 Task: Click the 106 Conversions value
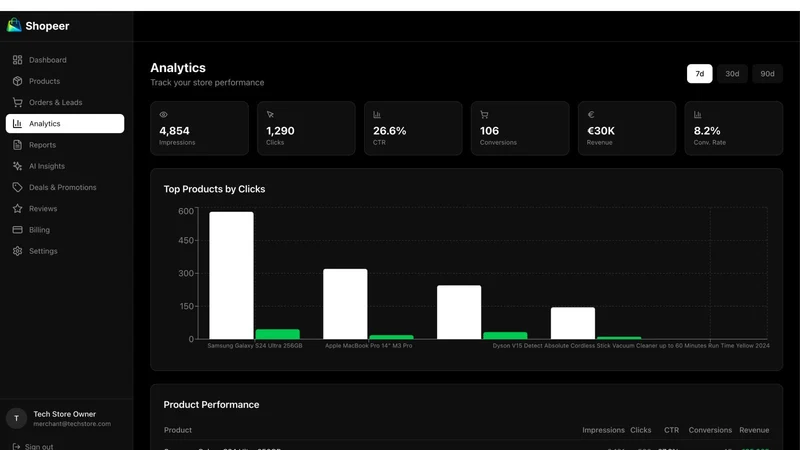489,131
